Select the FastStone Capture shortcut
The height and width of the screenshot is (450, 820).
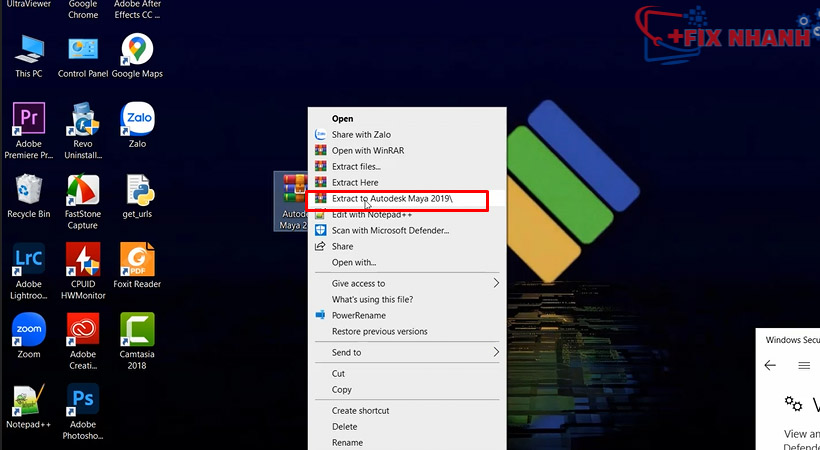tap(83, 202)
